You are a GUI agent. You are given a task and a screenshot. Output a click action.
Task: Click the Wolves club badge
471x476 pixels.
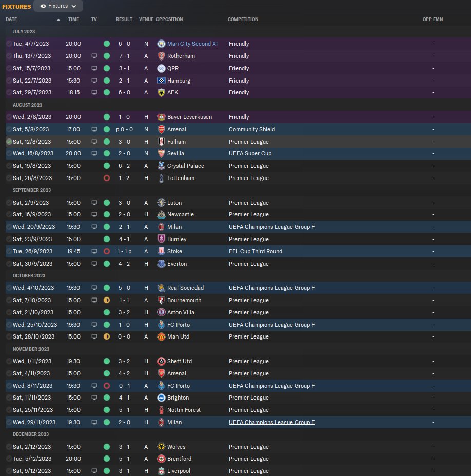click(161, 447)
